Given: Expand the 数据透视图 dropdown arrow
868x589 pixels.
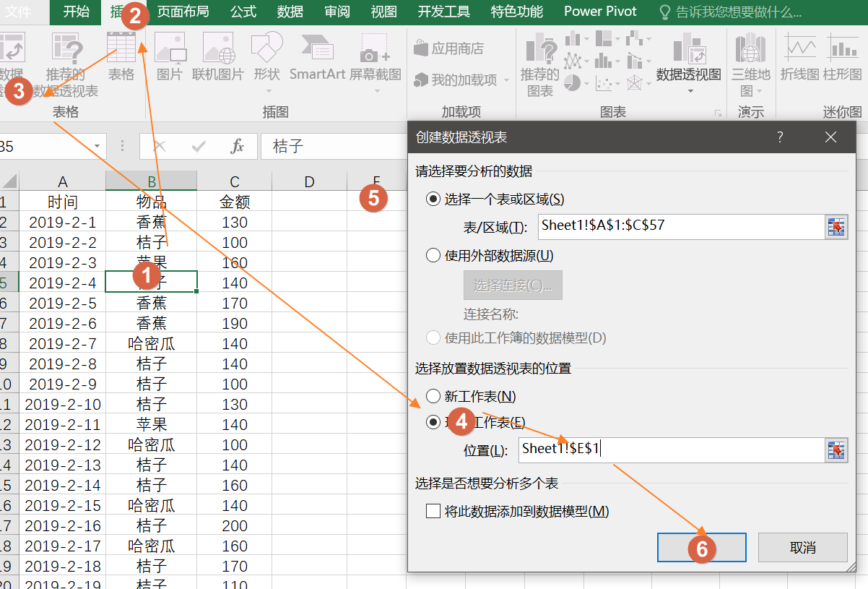Looking at the screenshot, I should point(690,92).
